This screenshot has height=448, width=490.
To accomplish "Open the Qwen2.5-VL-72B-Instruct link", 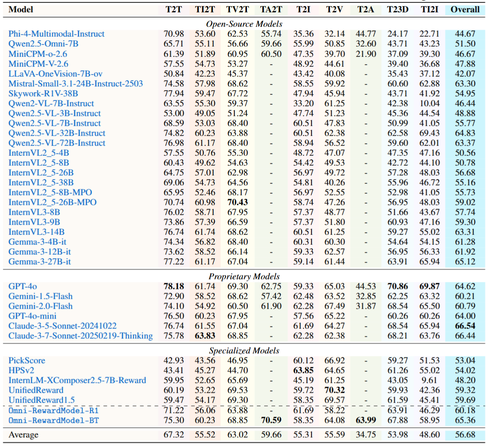I will pos(57,143).
